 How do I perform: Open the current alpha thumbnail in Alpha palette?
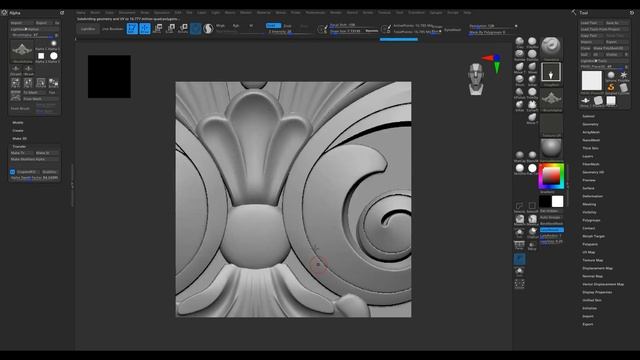point(22,50)
